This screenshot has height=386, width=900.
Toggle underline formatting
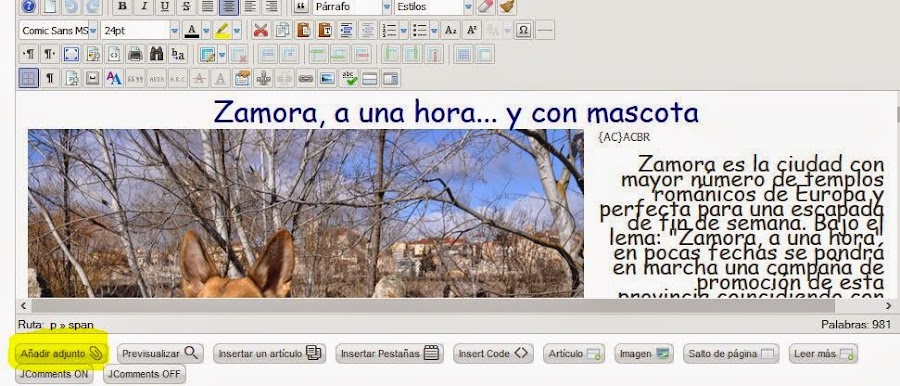(165, 6)
